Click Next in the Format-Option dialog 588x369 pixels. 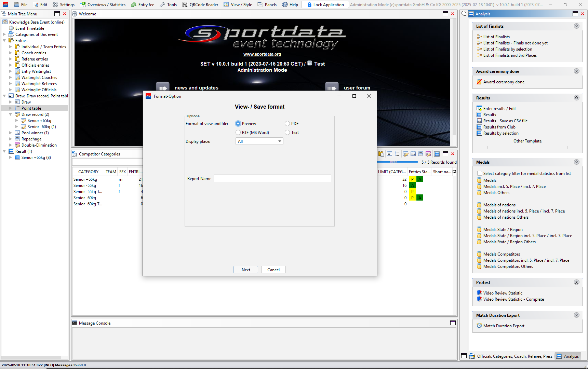click(246, 270)
